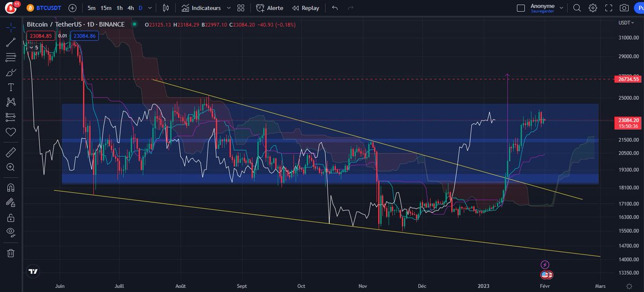644x292 pixels.
Task: Open the heart favorites icons tool
Action: coord(11,132)
